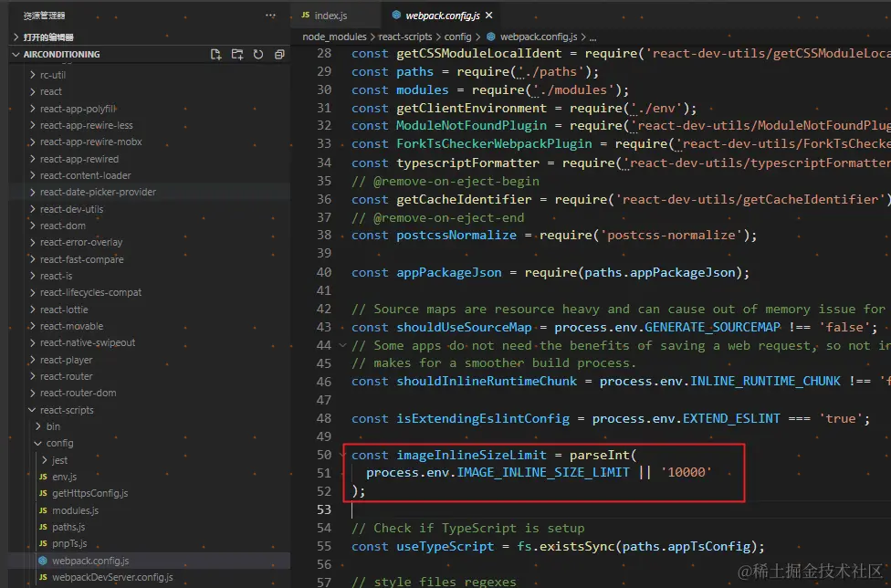Expand the 打开的编辑器 section
891x588 pixels.
(x=16, y=37)
